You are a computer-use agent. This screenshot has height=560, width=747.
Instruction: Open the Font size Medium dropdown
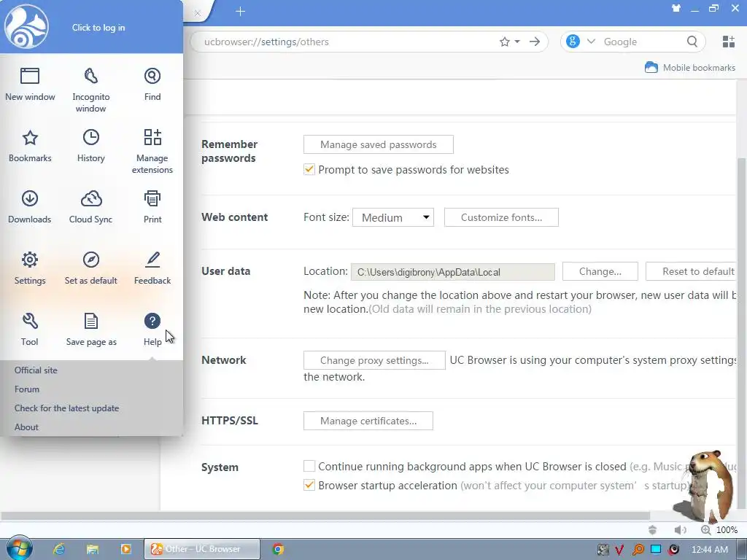[393, 217]
